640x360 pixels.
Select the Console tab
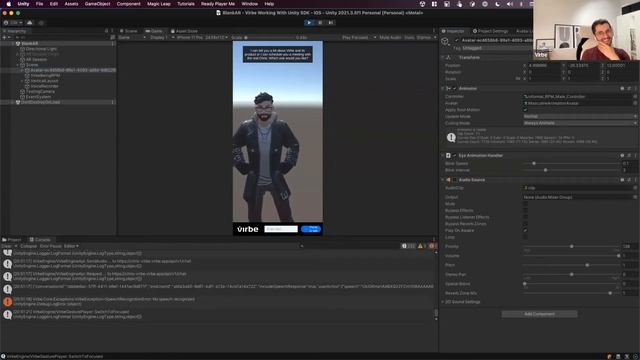coord(40,240)
